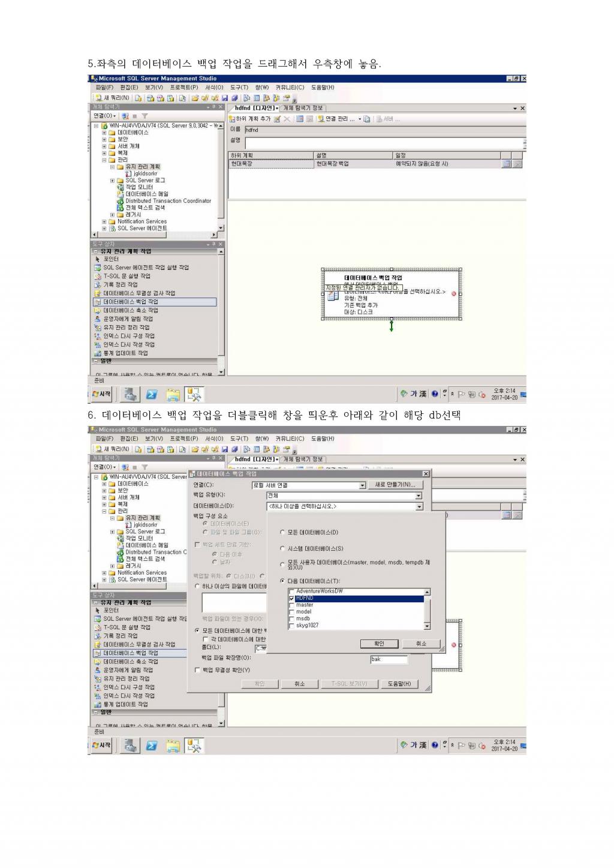Open the Project menu in the upper screenshot
This screenshot has height=868, width=614.
pos(183,88)
